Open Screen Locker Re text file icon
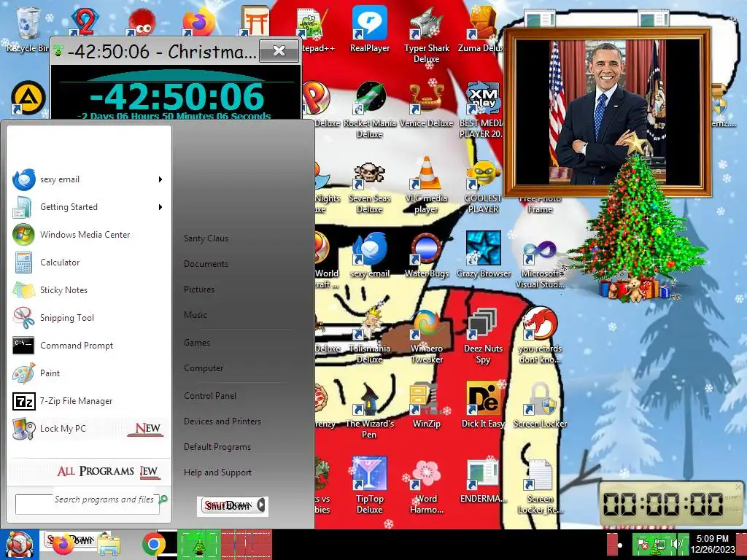 pos(540,486)
